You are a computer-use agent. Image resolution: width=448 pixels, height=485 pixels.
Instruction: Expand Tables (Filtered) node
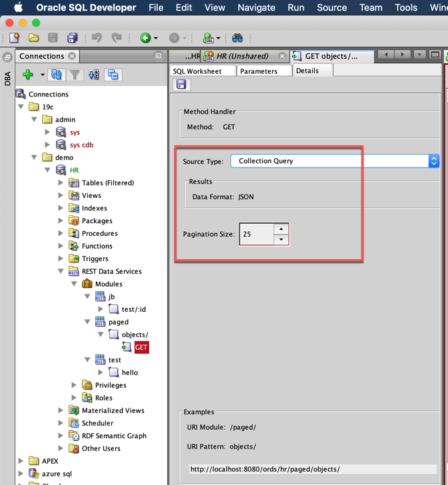[x=61, y=183]
